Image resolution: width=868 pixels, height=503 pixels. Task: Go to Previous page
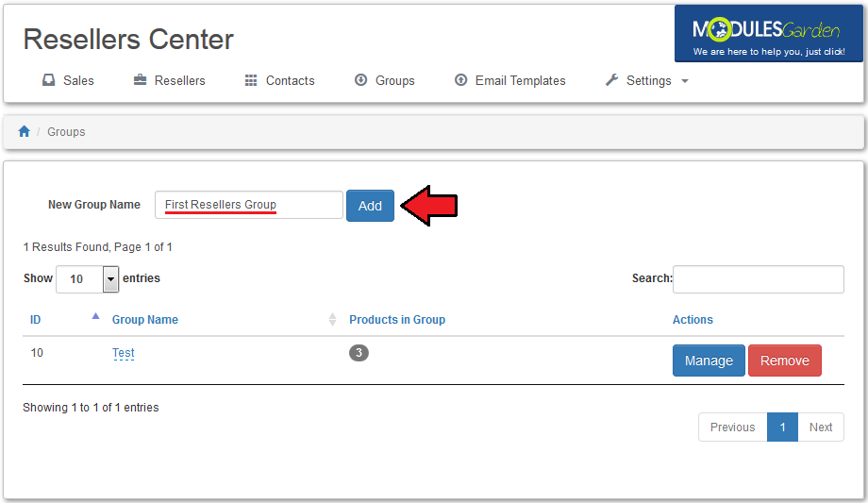point(732,428)
